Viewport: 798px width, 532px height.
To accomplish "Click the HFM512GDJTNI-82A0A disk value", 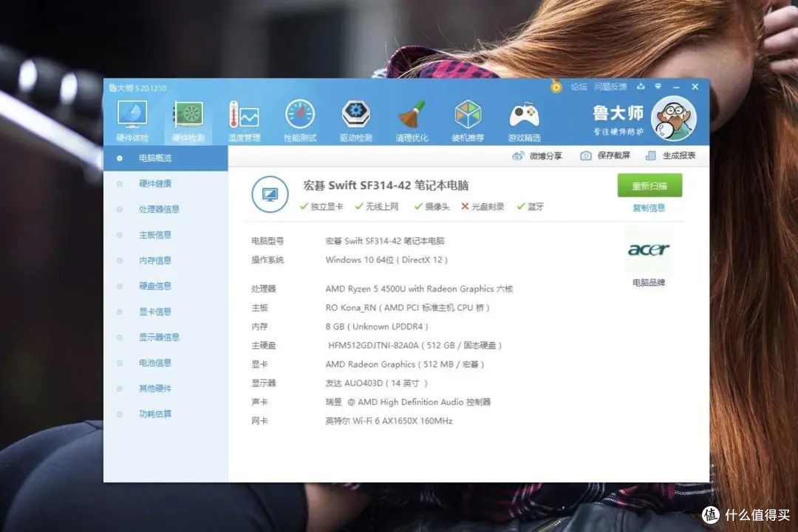I will (415, 346).
